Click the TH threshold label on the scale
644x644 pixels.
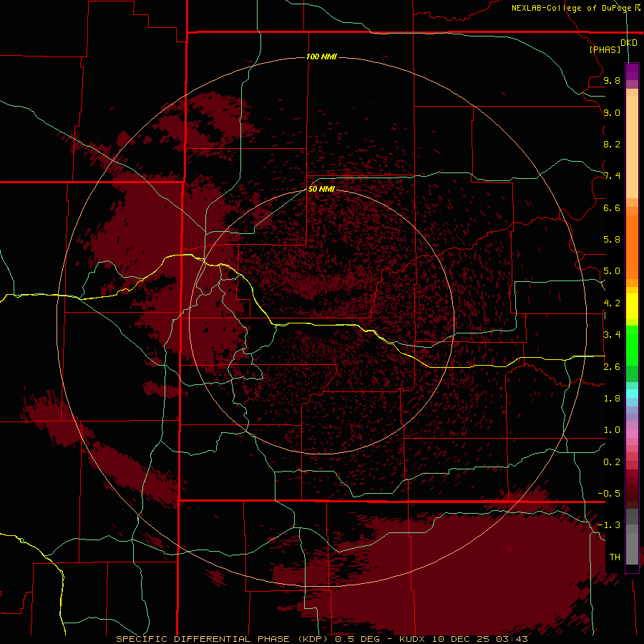point(615,557)
